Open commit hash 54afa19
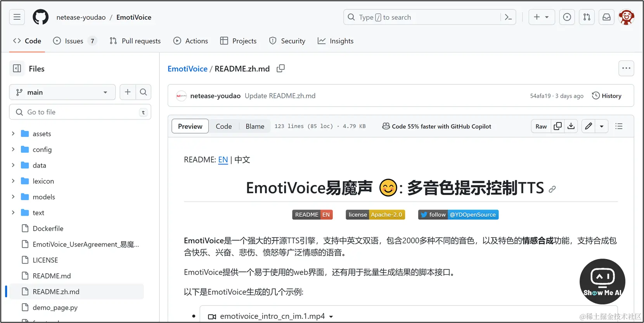This screenshot has height=323, width=644. tap(540, 96)
